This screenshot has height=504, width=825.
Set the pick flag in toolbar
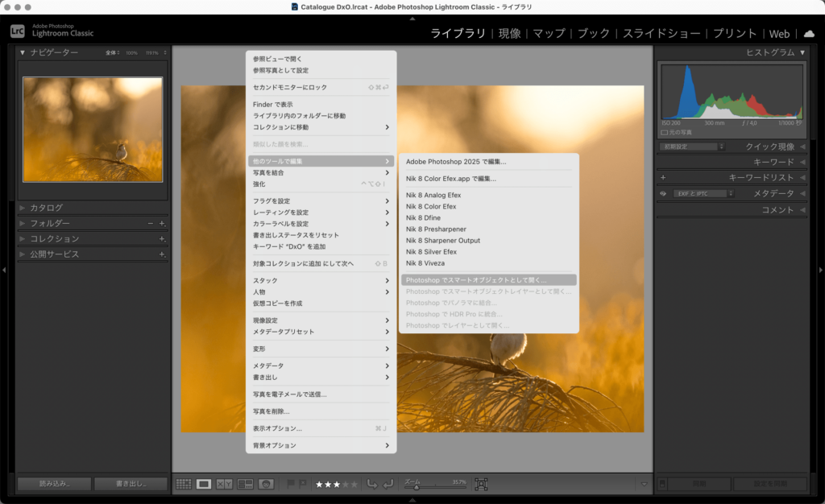pos(290,484)
